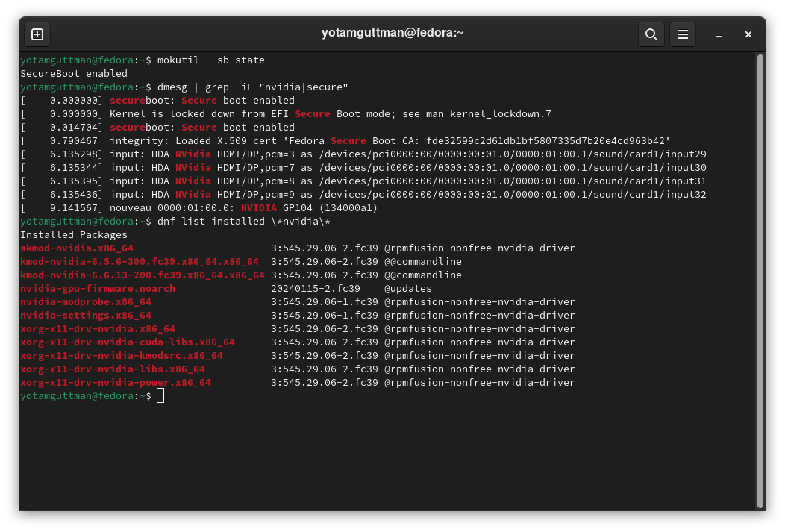Click '@@commandline' on the kmod-nvidia-6.6.13 row
This screenshot has height=532, width=785.
point(422,275)
